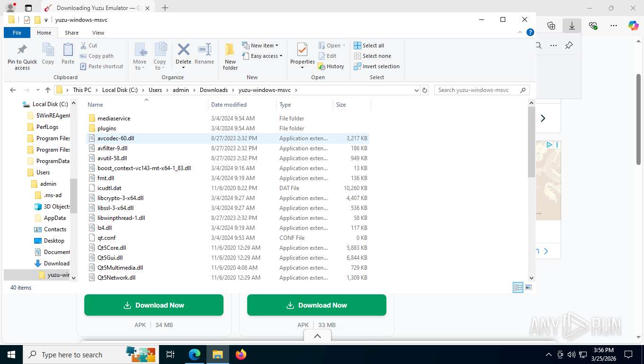
Task: Click the Cut scissors icon
Action: 83,45
